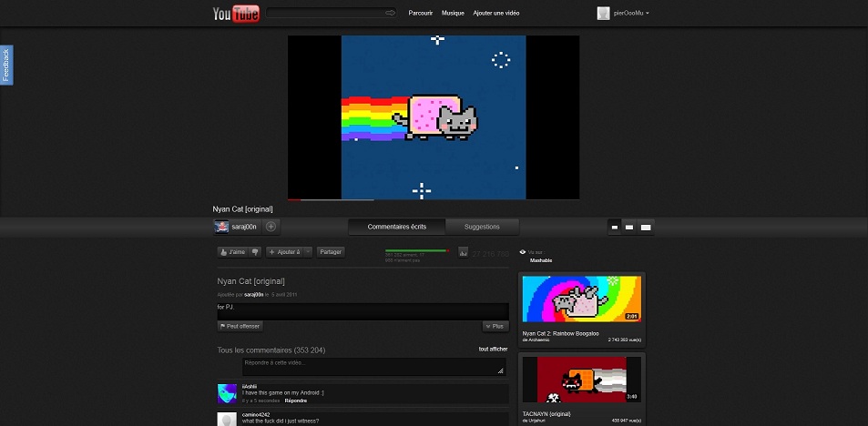Seek on the video progress bar
Screen dimensions: 868x426
click(x=434, y=199)
